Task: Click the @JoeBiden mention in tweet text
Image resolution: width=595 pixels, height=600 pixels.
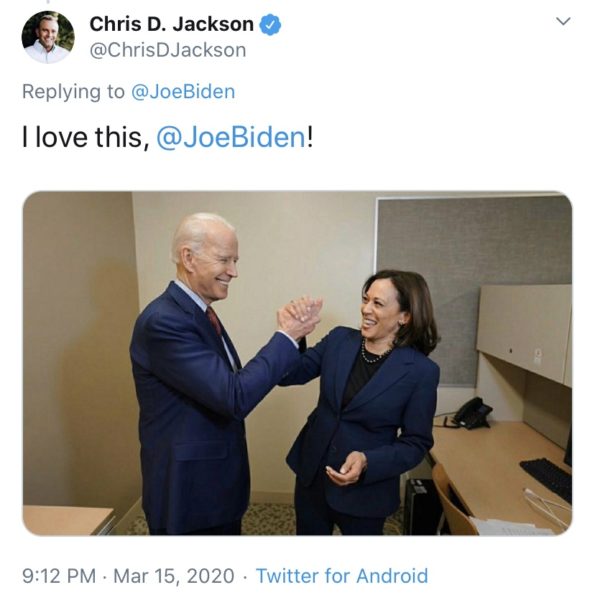Action: [x=231, y=138]
